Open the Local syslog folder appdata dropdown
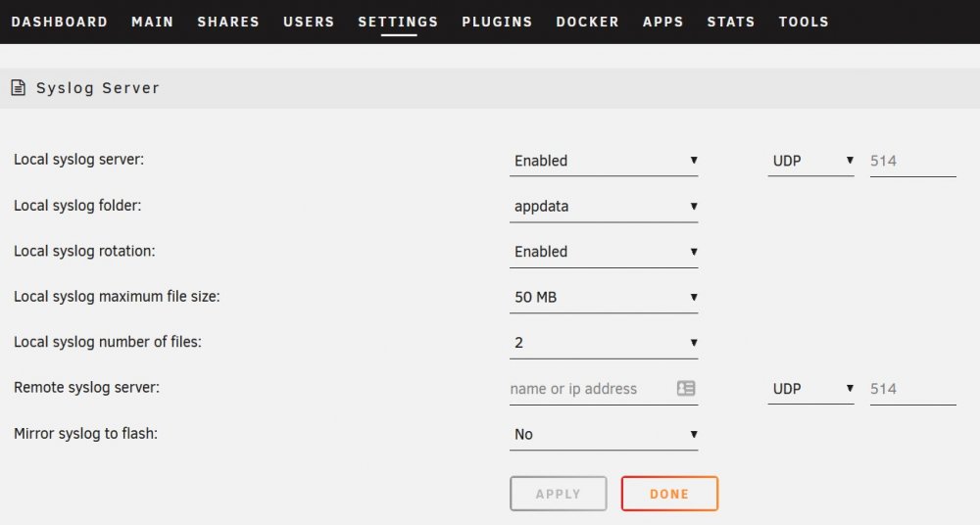The width and height of the screenshot is (980, 525). pyautogui.click(x=604, y=207)
